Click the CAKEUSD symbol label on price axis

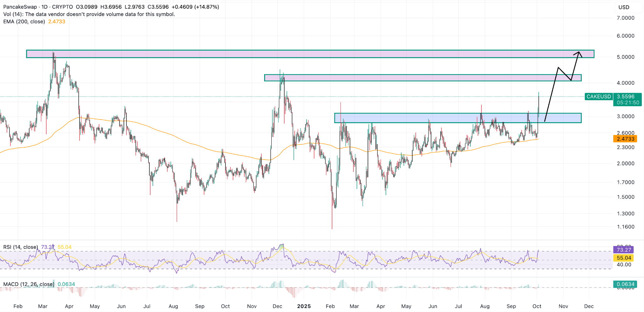(x=599, y=96)
